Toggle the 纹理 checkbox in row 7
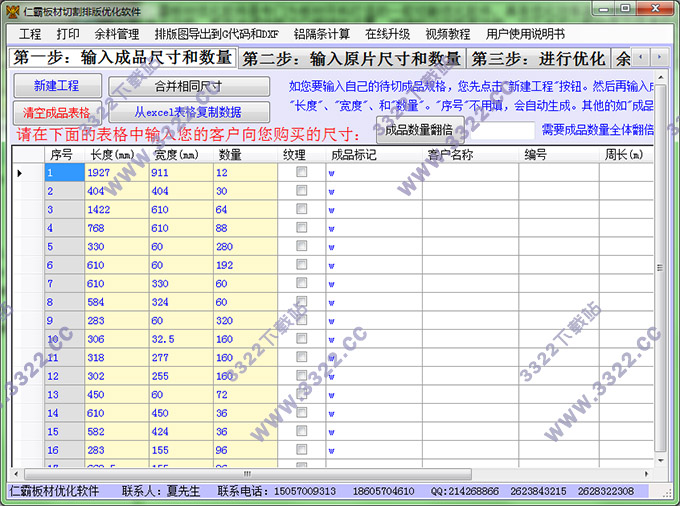680x506 pixels. pos(301,283)
